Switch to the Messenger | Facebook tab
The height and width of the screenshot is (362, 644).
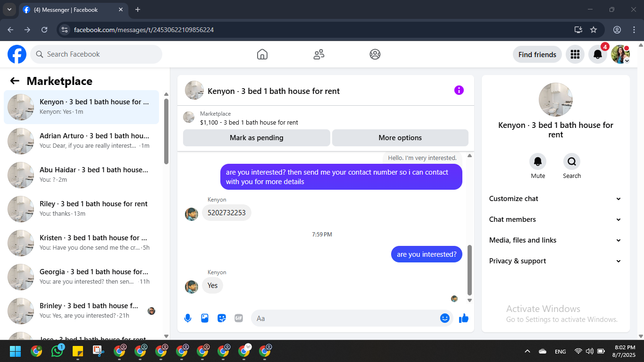[73, 9]
